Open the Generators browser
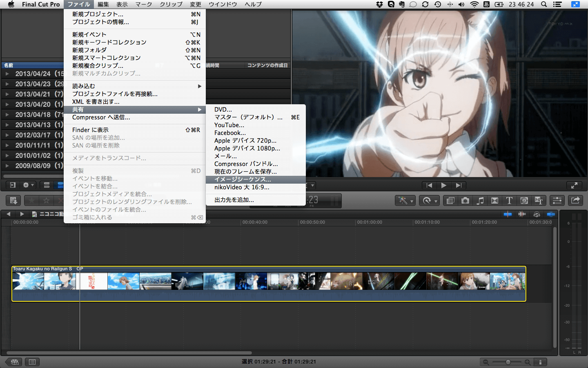The image size is (588, 368). 524,200
